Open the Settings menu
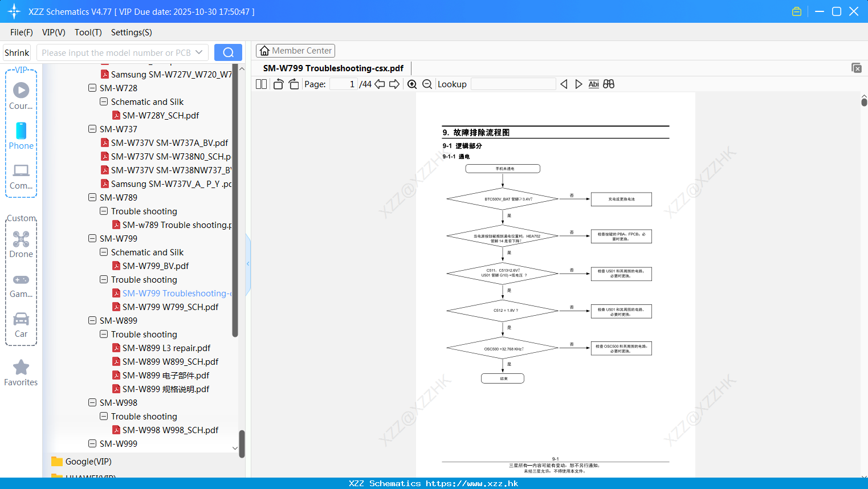The width and height of the screenshot is (868, 489). (132, 32)
